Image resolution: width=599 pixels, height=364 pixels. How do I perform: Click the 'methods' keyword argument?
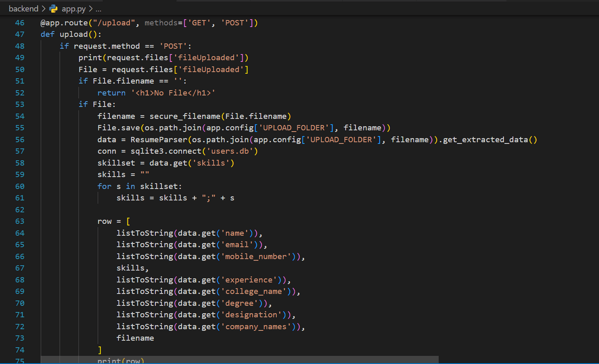[x=161, y=23]
